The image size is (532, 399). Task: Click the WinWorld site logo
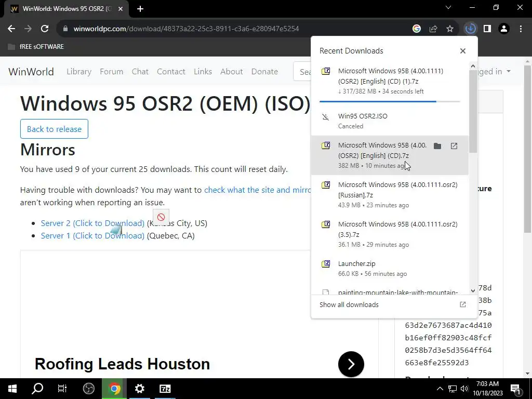click(x=31, y=72)
